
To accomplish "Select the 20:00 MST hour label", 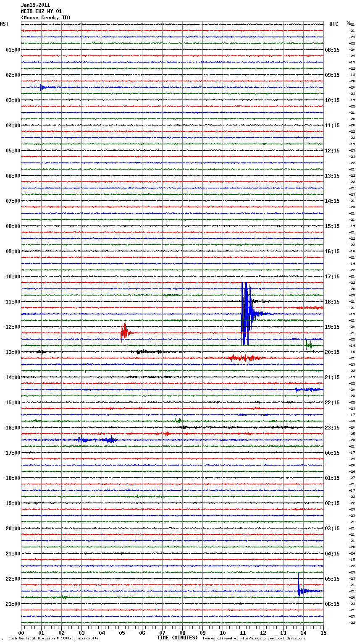I will pyautogui.click(x=13, y=529).
